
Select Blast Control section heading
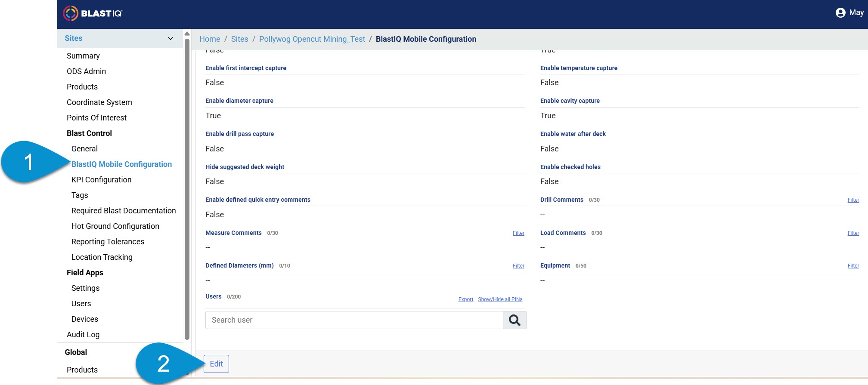pos(89,133)
